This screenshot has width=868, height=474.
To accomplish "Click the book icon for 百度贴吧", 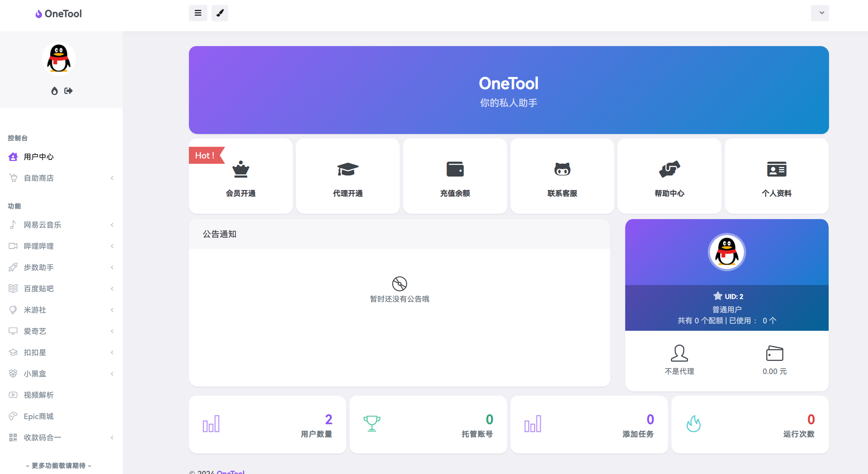I will coord(13,289).
